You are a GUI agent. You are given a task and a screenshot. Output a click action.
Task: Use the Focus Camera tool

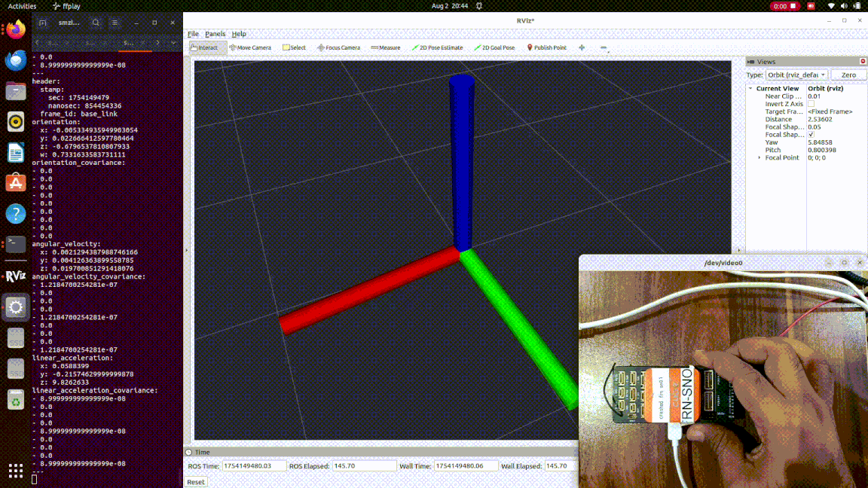pyautogui.click(x=338, y=47)
